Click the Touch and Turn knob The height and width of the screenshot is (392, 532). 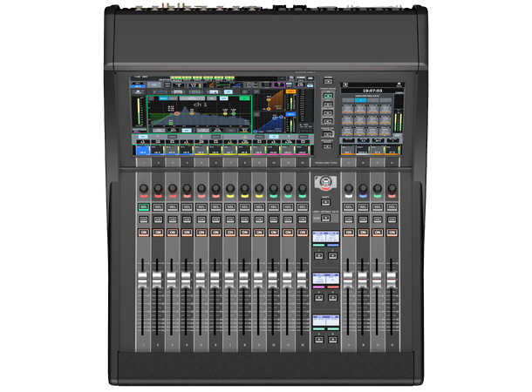tap(325, 182)
